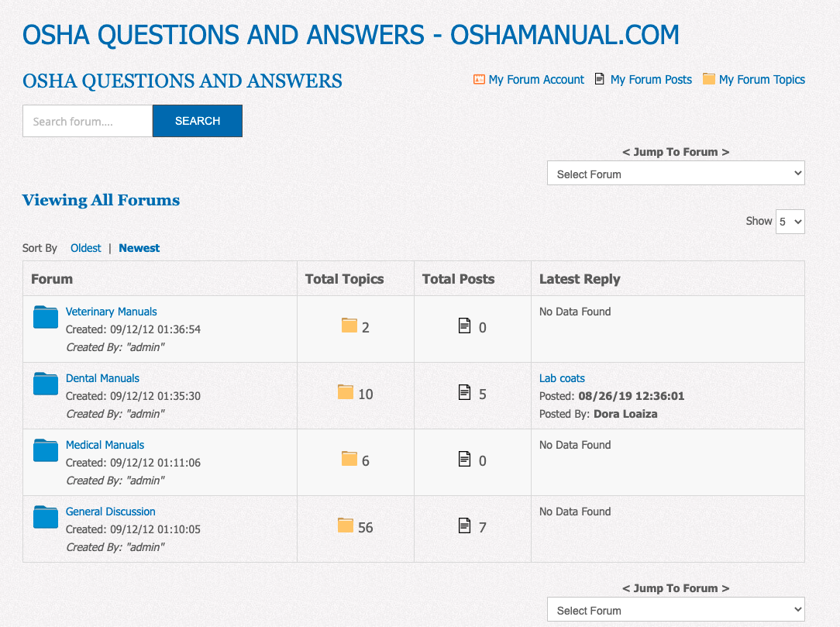This screenshot has height=627, width=840.
Task: Click the blue folder icon beside General Discussion
Action: tap(46, 517)
